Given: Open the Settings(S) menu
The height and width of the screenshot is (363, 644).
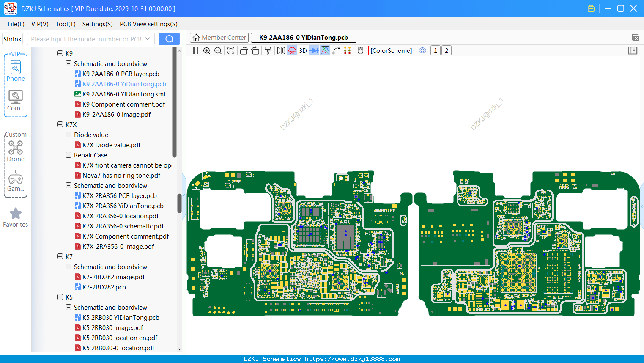Looking at the screenshot, I should point(98,24).
